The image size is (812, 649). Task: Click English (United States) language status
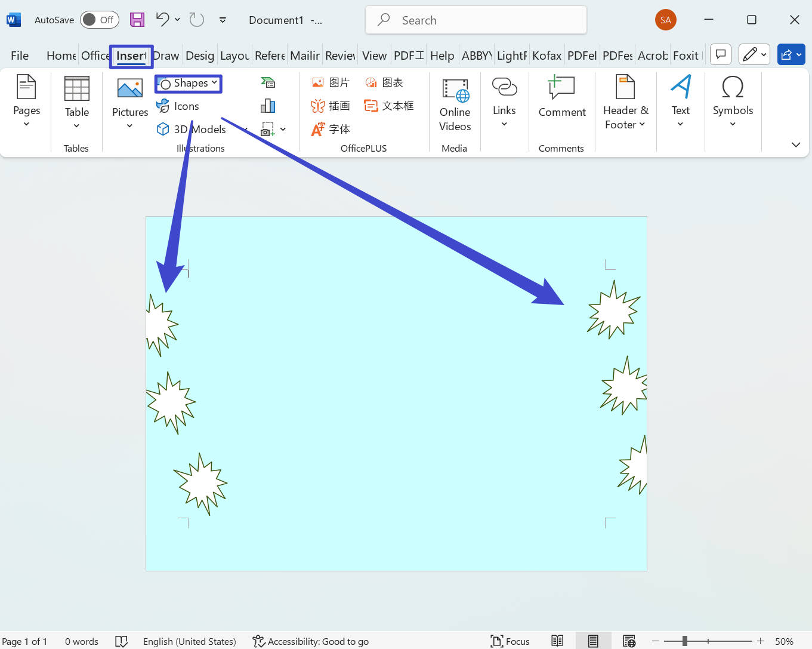[190, 641]
